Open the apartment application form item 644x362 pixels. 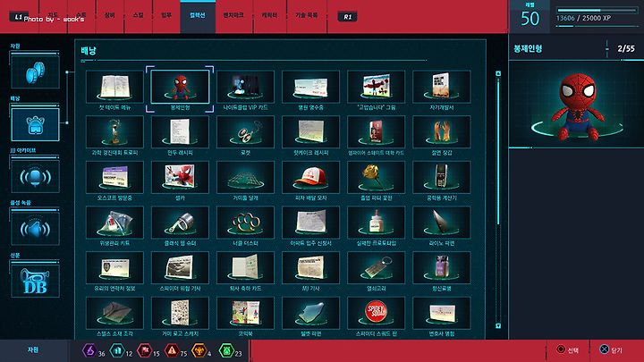[311, 223]
